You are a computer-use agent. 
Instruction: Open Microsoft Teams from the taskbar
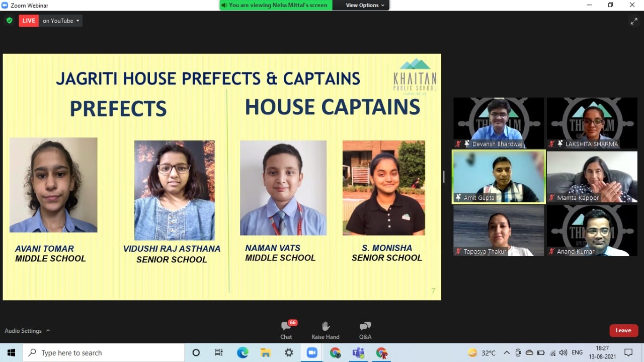[358, 353]
